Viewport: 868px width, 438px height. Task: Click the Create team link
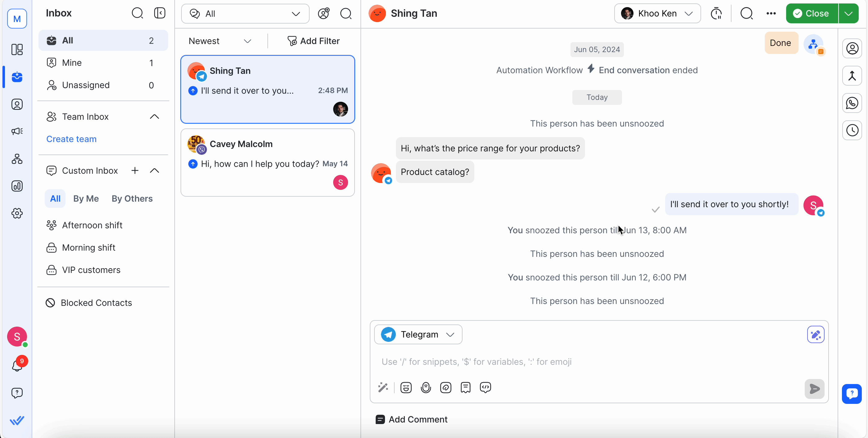click(x=71, y=139)
